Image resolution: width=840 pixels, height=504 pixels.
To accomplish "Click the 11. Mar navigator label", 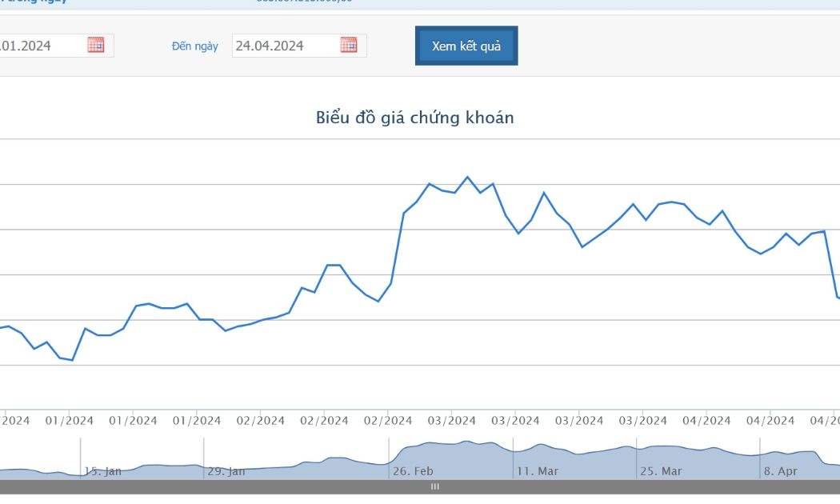I will click(x=538, y=471).
